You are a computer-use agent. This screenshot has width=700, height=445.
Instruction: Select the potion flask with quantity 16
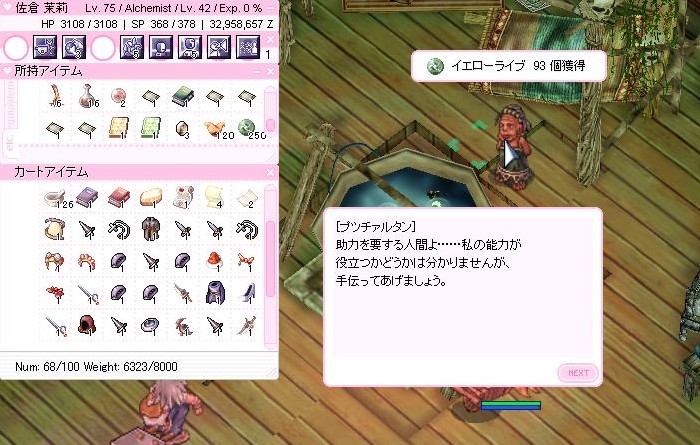(x=88, y=96)
